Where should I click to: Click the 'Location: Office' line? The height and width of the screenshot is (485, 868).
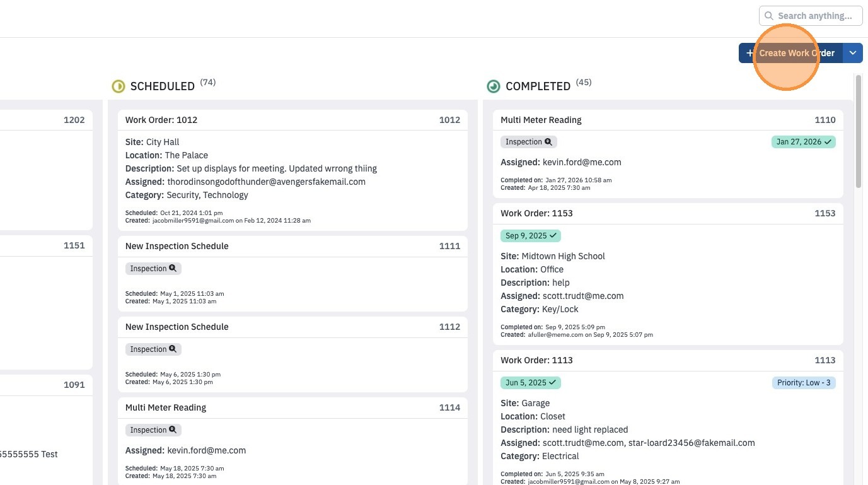coord(532,269)
